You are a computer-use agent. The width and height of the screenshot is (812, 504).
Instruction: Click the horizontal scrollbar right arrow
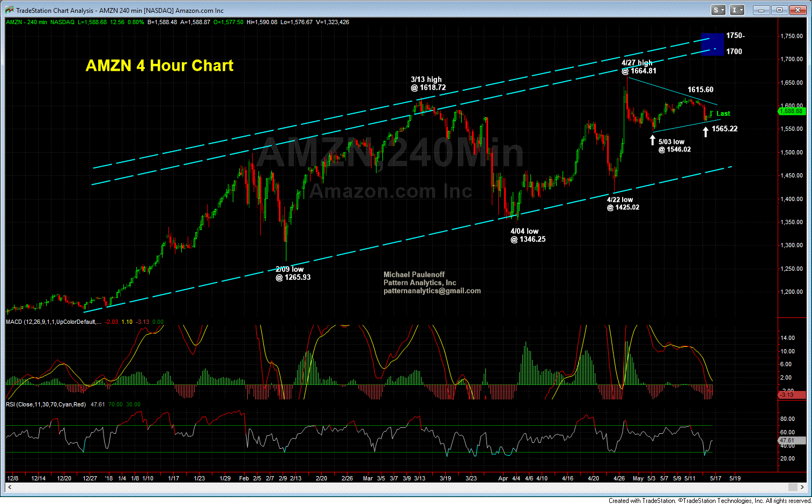pyautogui.click(x=802, y=487)
